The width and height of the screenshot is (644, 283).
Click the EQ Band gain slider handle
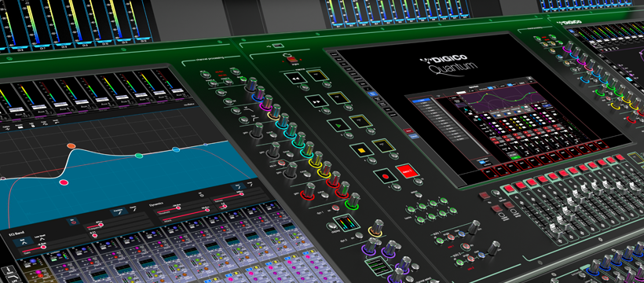(x=43, y=247)
